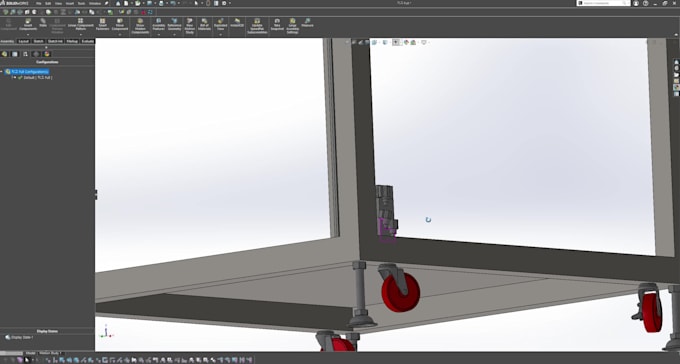Image resolution: width=680 pixels, height=364 pixels.
Task: Open Instant3D tool
Action: (x=237, y=23)
